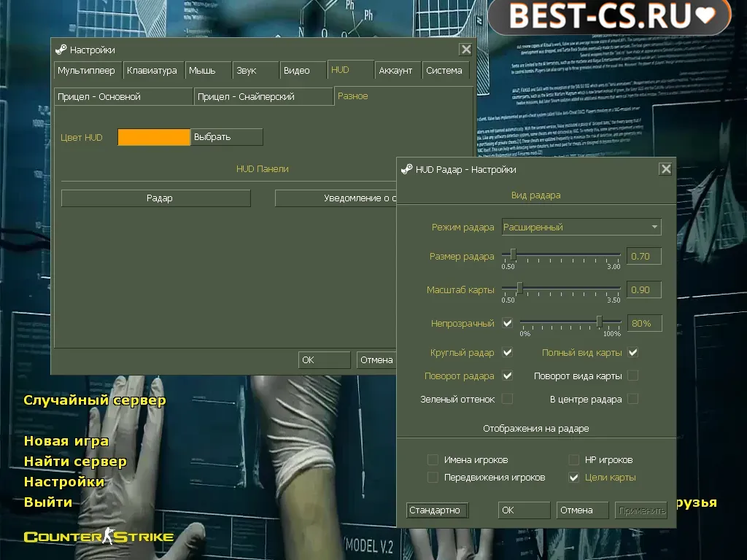Click Steam icon in Настройки title bar
The height and width of the screenshot is (560, 747).
(x=61, y=50)
